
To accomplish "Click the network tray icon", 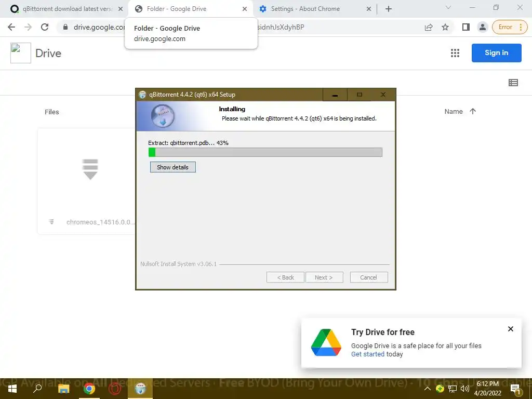I will click(x=453, y=389).
